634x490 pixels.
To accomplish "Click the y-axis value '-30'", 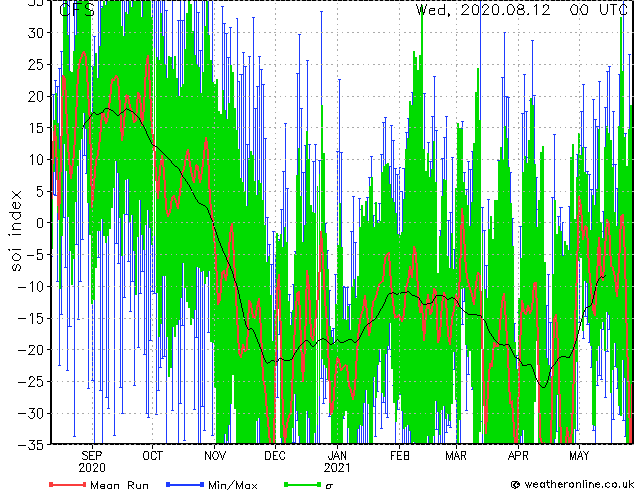I will (x=32, y=414).
